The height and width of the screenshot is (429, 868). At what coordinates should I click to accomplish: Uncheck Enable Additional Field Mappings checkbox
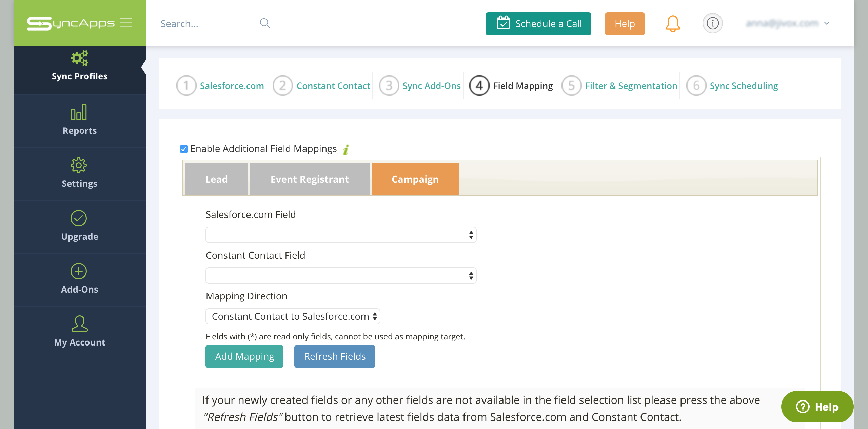click(184, 149)
